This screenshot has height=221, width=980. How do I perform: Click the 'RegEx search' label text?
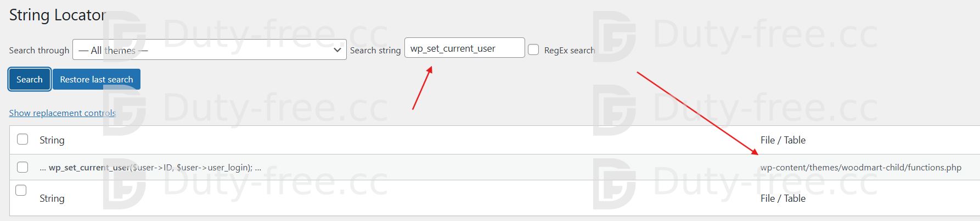click(569, 51)
